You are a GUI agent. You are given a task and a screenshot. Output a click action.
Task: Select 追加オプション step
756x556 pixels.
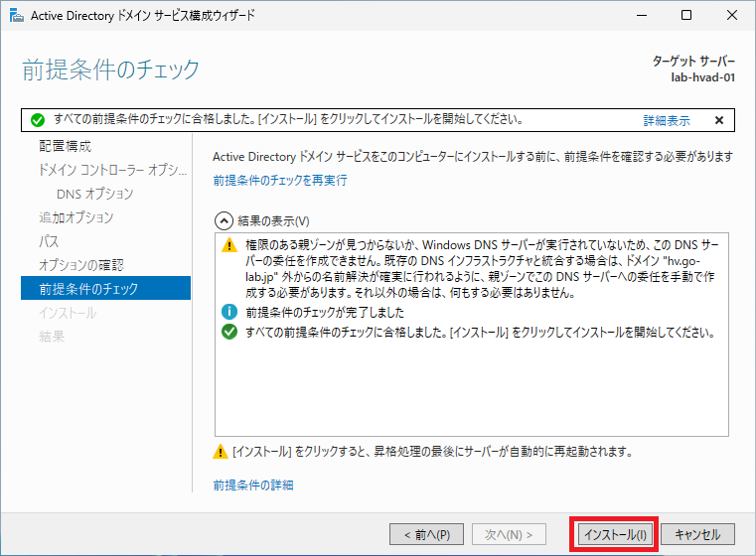coord(76,217)
